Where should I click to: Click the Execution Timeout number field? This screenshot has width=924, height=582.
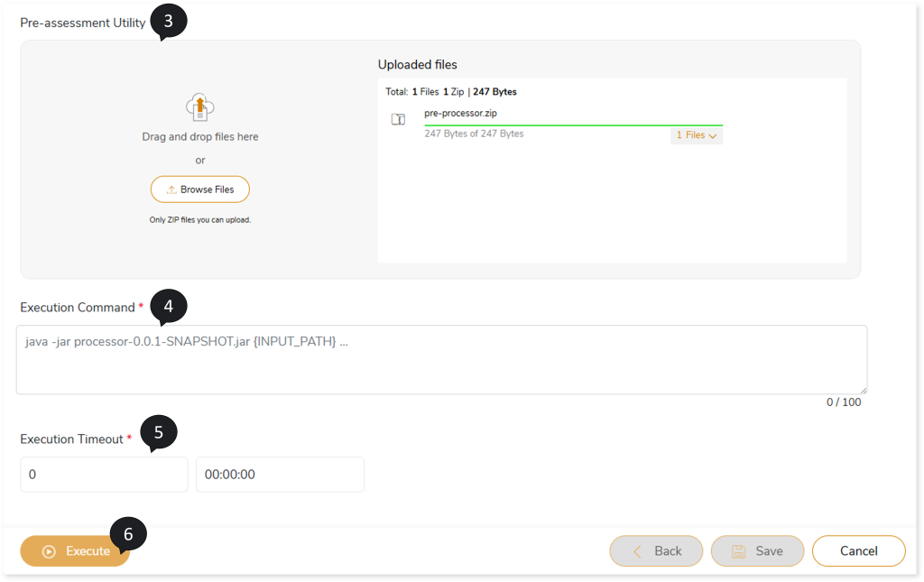point(104,475)
